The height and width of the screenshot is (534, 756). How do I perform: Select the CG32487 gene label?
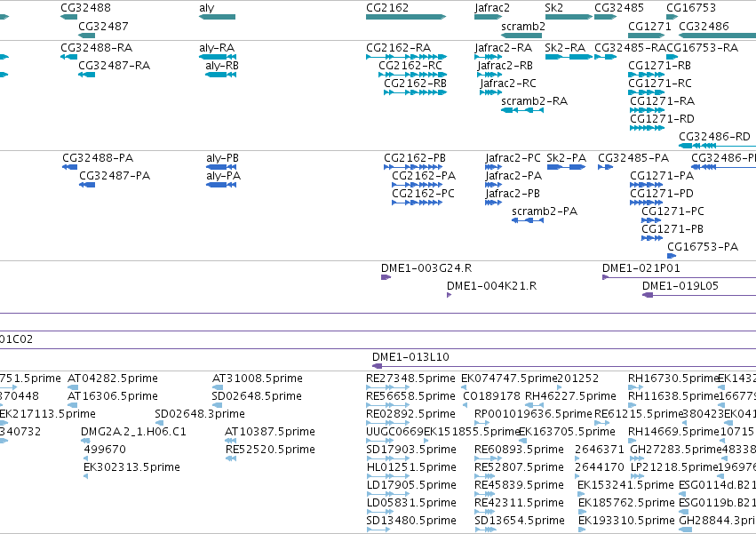click(103, 26)
